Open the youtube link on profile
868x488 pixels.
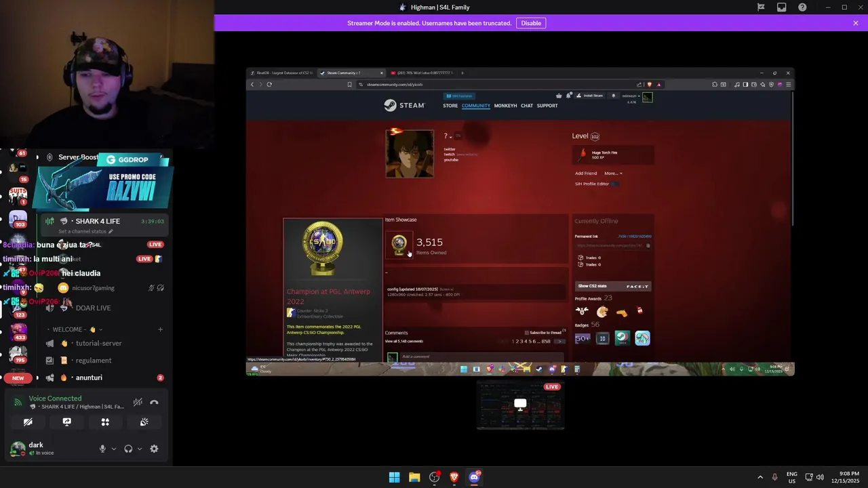(x=451, y=160)
